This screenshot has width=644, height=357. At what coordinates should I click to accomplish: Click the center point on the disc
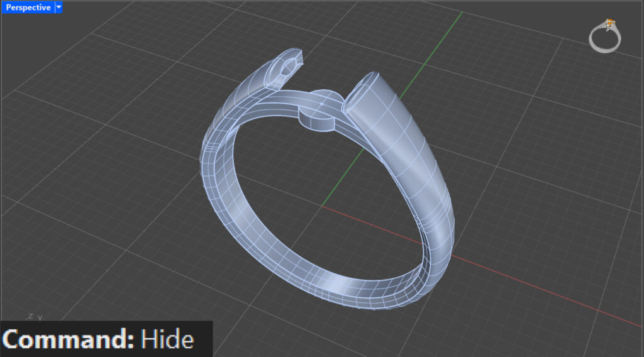(x=321, y=104)
